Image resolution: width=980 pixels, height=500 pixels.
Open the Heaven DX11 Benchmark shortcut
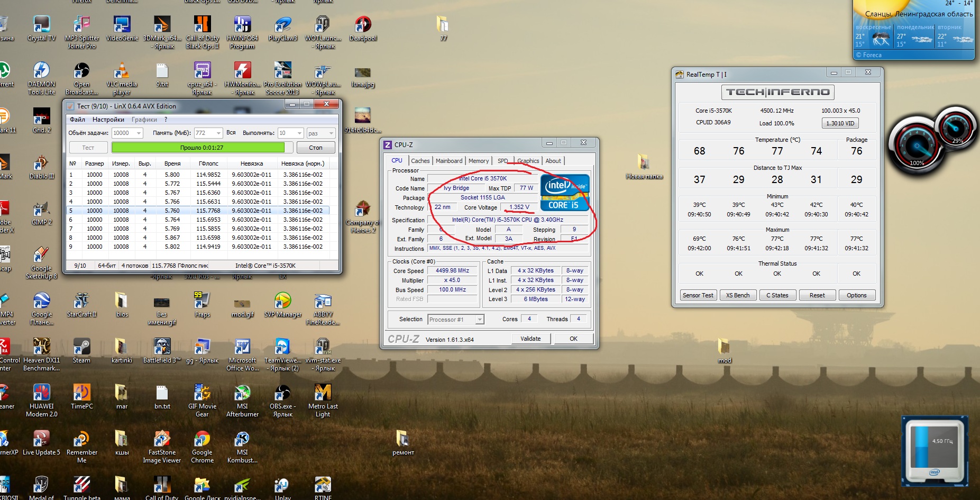41,348
